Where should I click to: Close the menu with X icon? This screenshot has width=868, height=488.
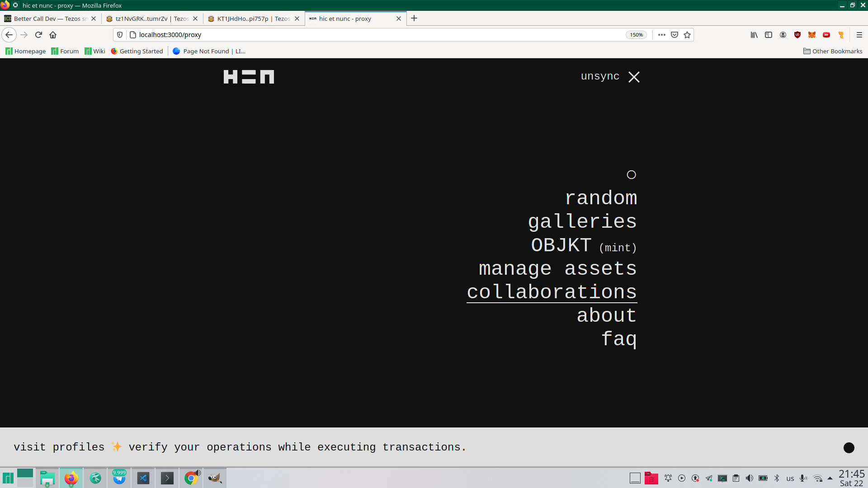click(634, 77)
